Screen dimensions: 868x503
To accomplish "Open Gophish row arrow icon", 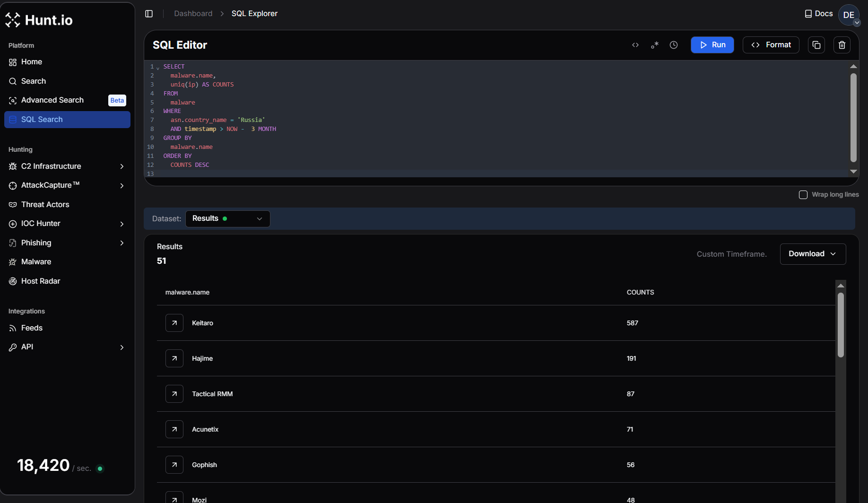I will coord(174,465).
